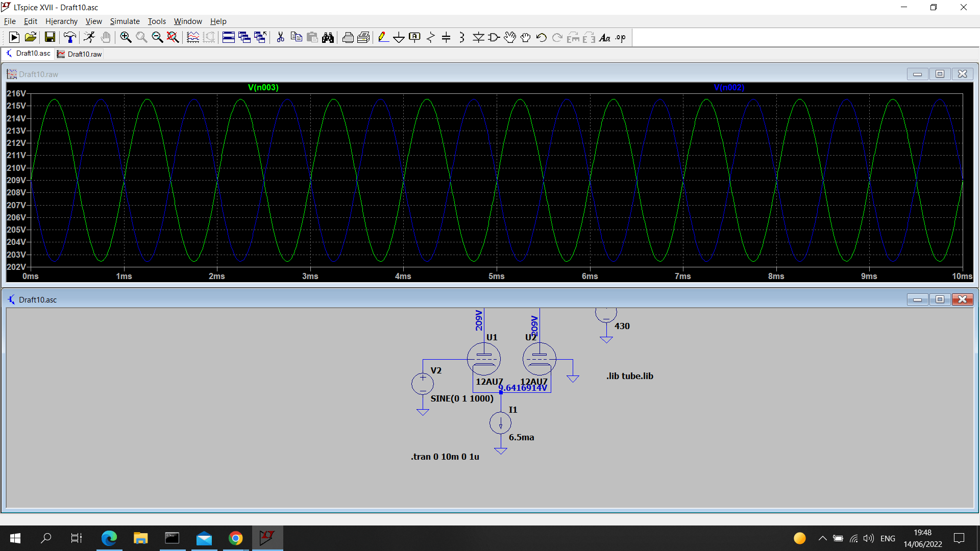Maximize the Draft10.raw plot window

(940, 74)
